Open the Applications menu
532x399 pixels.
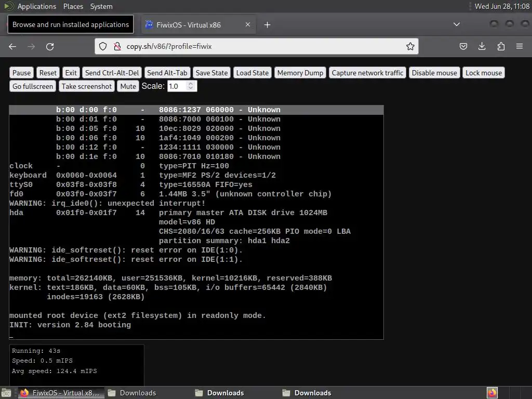(37, 6)
